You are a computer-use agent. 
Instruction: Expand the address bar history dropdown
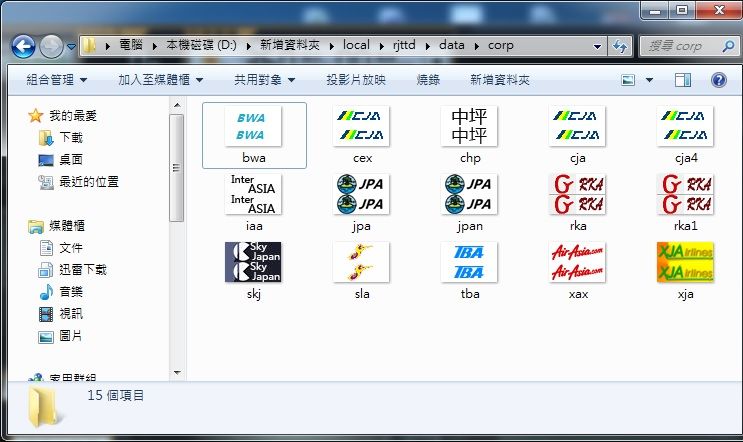coord(597,46)
